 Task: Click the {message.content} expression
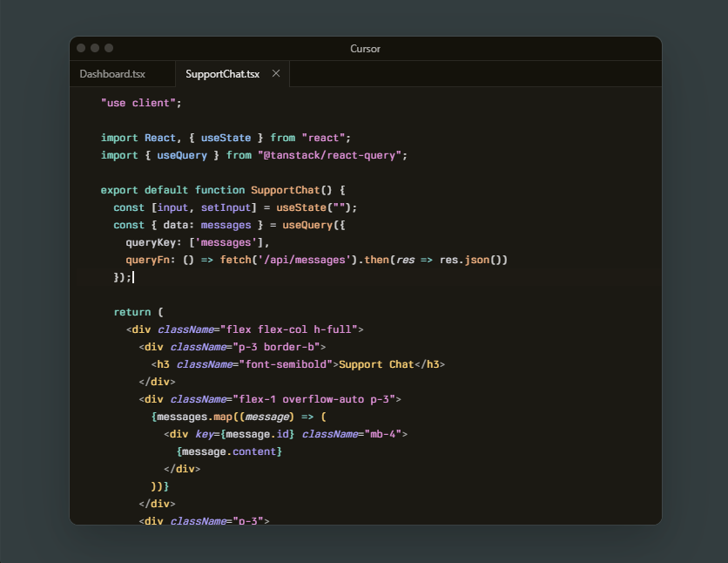click(x=228, y=451)
